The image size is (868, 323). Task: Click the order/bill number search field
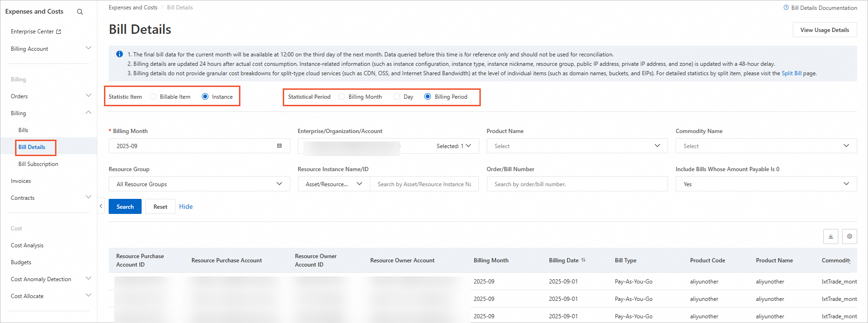[577, 184]
